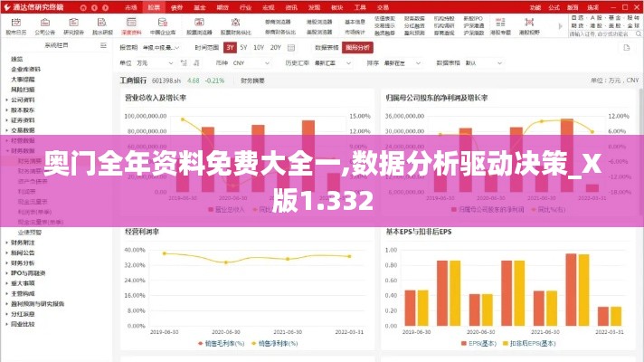644x362 pixels.
Task: Open the 中国企业库 database icon
Action: (x=163, y=26)
